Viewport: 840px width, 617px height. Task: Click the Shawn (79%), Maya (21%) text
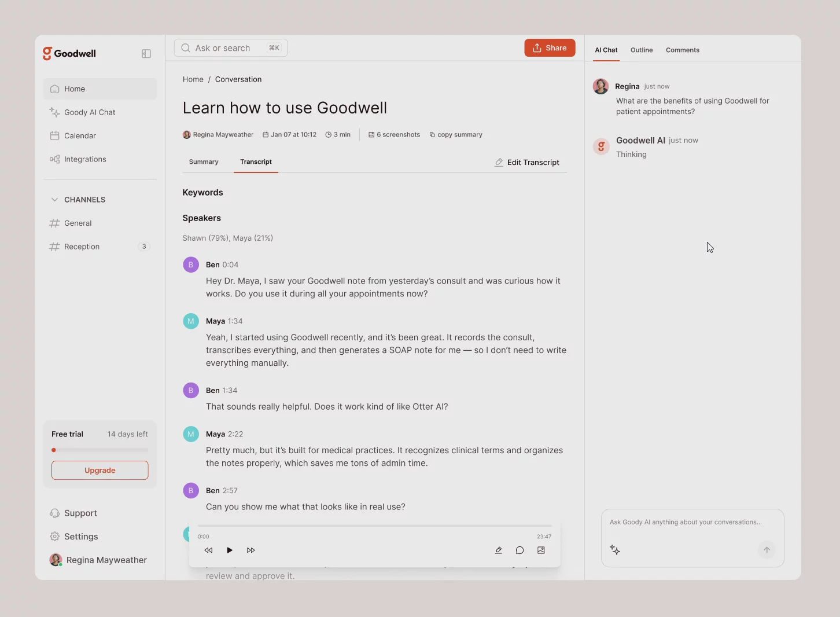tap(227, 238)
